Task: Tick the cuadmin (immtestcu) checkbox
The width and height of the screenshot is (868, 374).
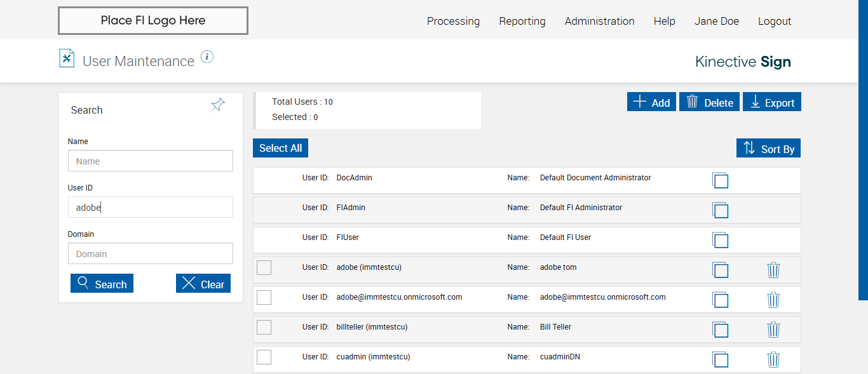Action: coord(264,357)
